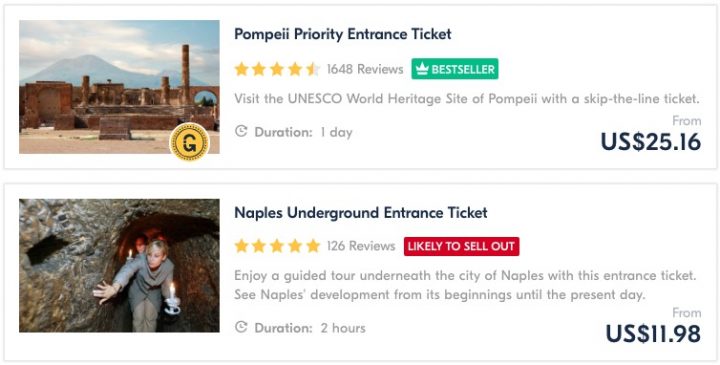Viewport: 720px width, 365px height.
Task: Open Pompeii Priority Entrance Ticket title
Action: pyautogui.click(x=343, y=34)
